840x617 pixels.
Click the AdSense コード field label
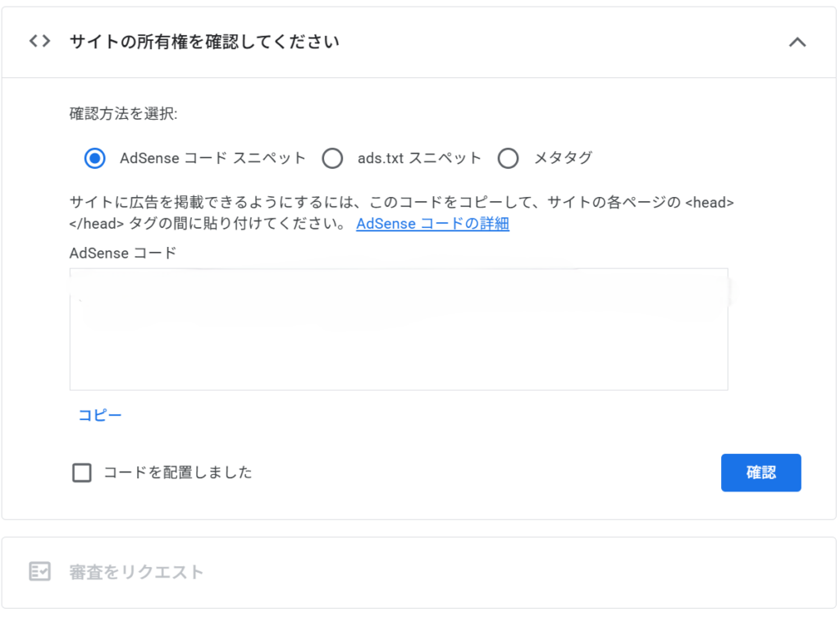(122, 253)
